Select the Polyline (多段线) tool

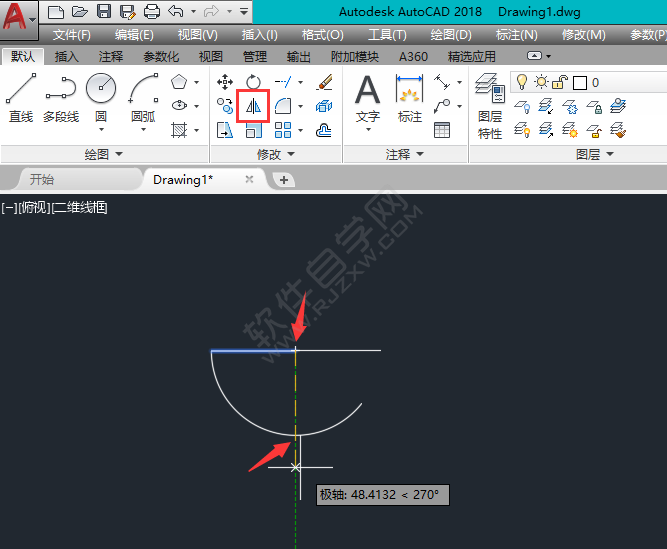click(x=61, y=99)
